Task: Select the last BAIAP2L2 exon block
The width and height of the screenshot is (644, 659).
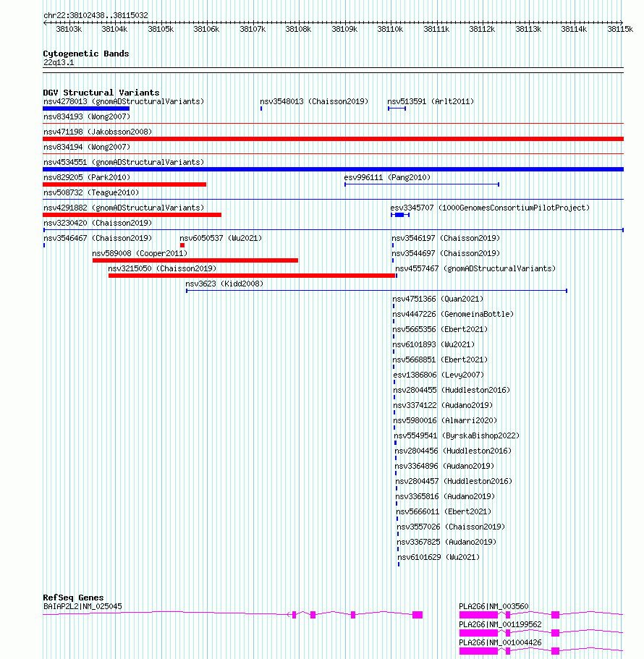Action: click(x=418, y=614)
